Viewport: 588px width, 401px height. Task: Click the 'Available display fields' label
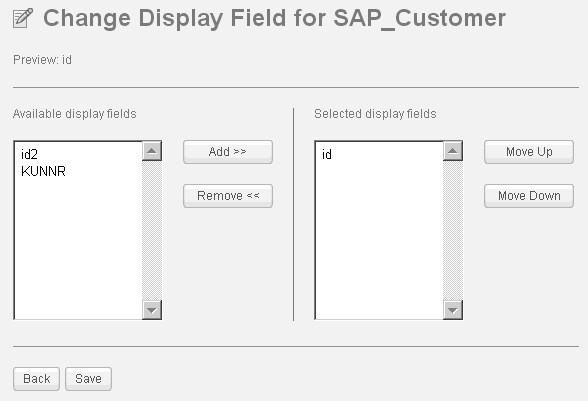[75, 114]
